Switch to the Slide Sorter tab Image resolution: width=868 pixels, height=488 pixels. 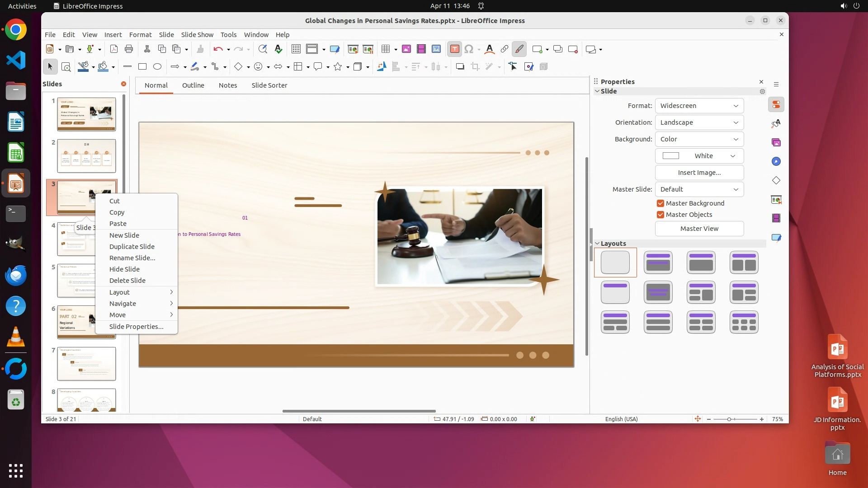[269, 85]
